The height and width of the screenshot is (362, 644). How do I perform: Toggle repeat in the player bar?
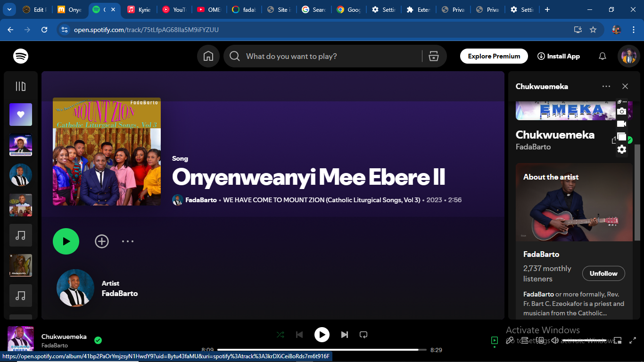[363, 335]
